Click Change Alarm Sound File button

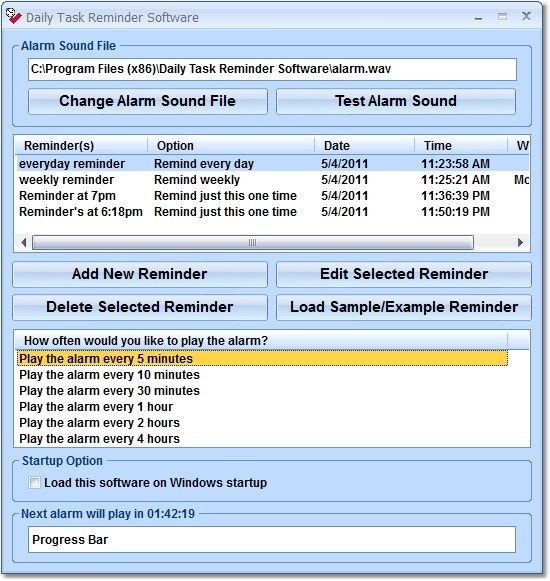(148, 101)
